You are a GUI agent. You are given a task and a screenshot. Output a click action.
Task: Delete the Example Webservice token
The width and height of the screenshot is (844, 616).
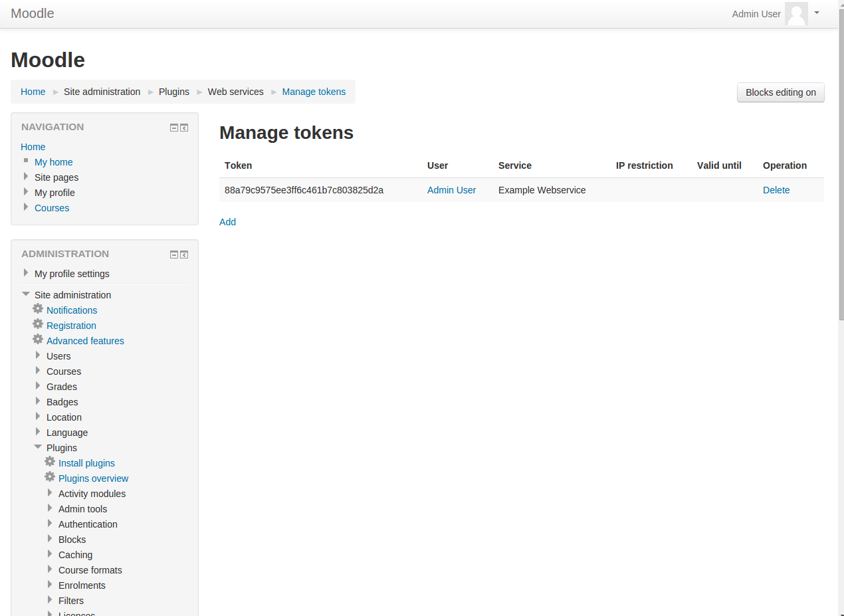tap(776, 190)
